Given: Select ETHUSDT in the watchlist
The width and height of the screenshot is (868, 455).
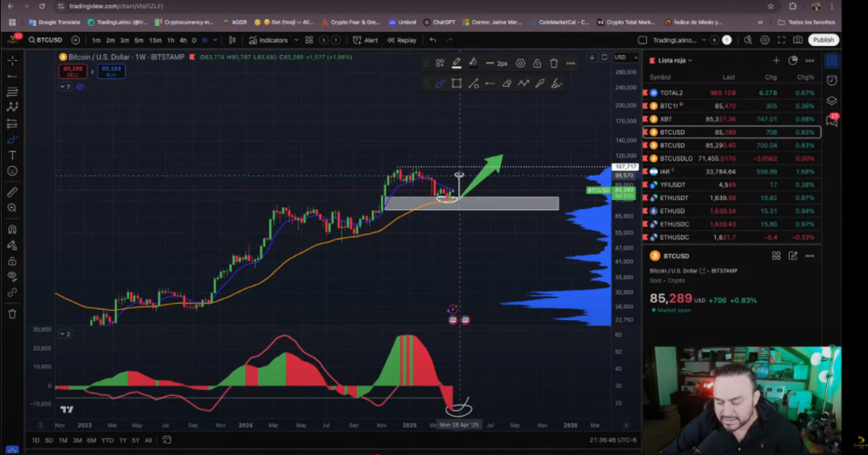Looking at the screenshot, I should click(x=731, y=197).
